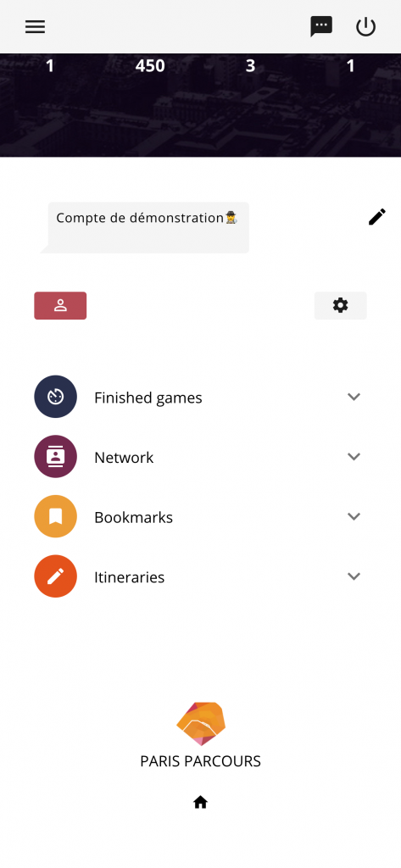401x868 pixels.
Task: Click the orange Bookmarks icon
Action: [55, 516]
